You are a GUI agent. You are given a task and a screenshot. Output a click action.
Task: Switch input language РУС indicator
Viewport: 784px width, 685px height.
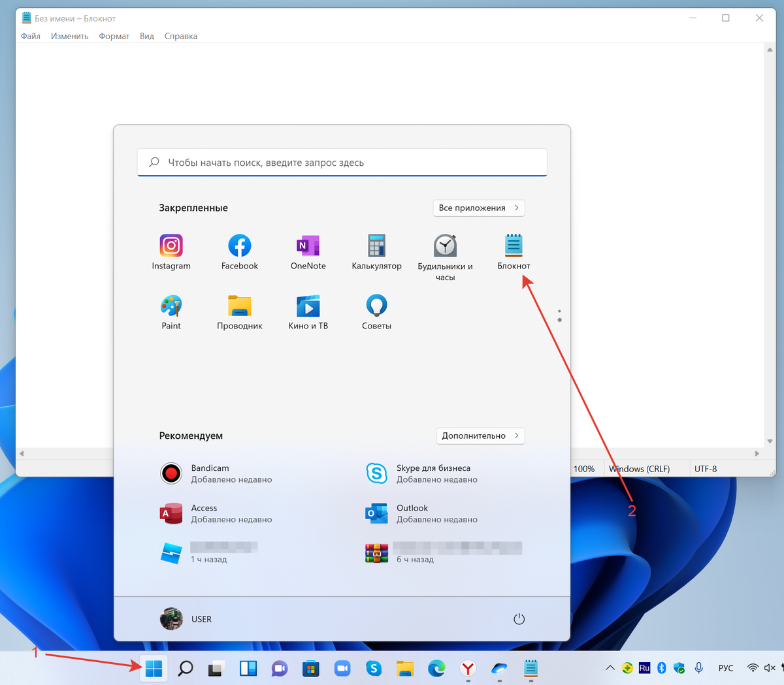click(726, 668)
